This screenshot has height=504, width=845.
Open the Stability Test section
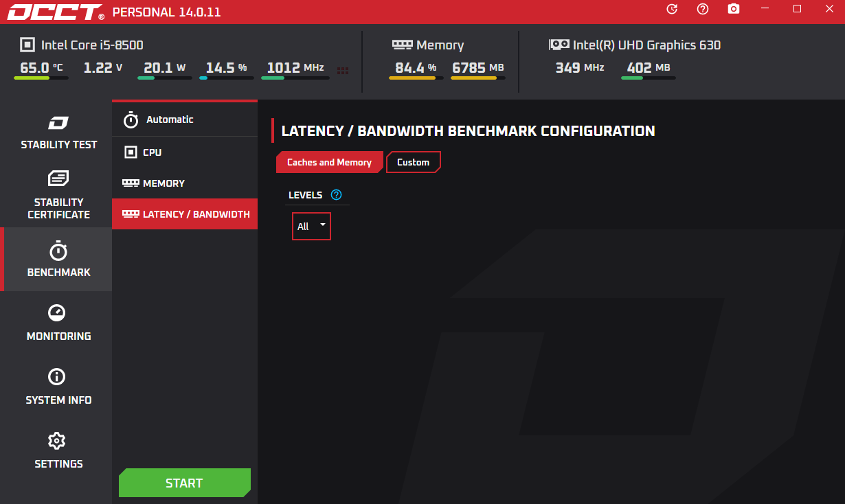pos(58,133)
